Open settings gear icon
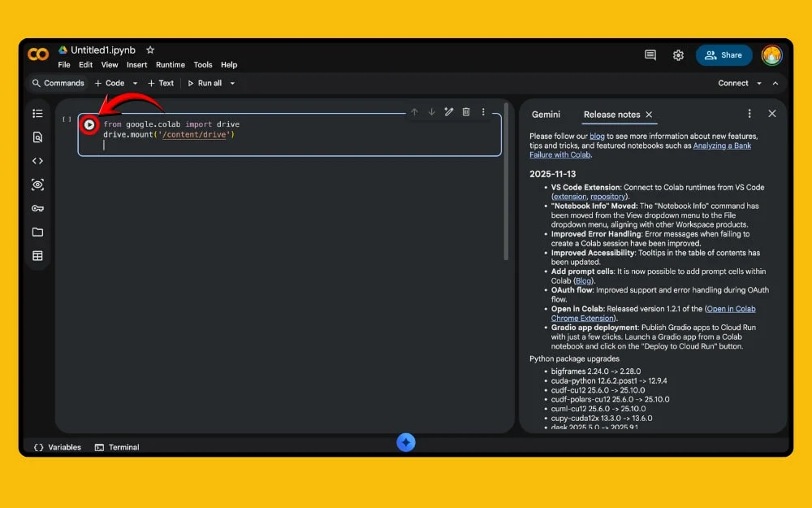812x508 pixels. click(x=678, y=55)
